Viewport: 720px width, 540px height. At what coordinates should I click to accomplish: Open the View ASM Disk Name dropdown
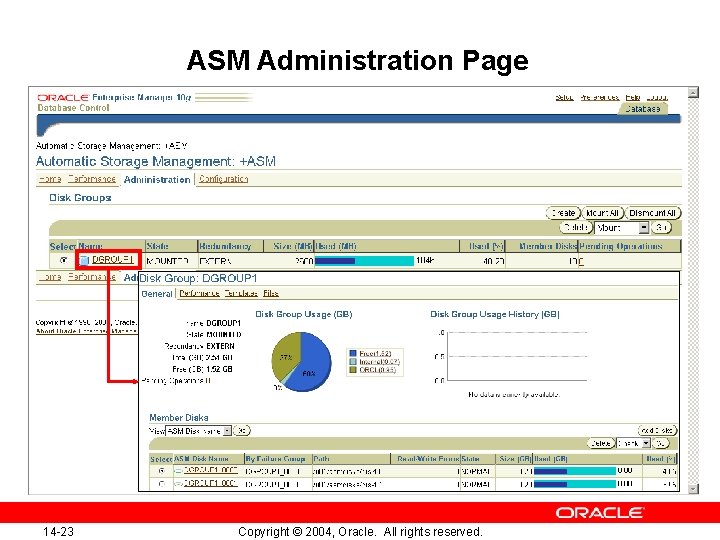198,431
